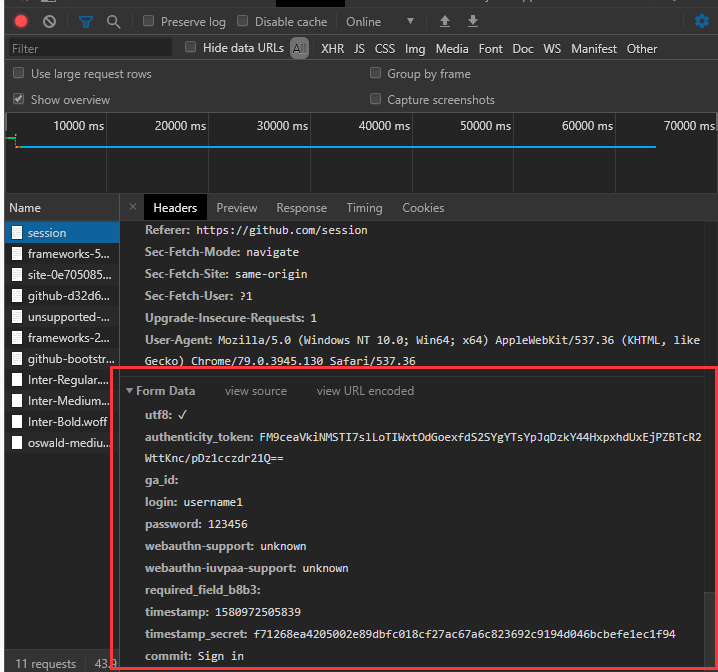This screenshot has width=718, height=672.
Task: Enable Preserve log checkbox
Action: (148, 21)
